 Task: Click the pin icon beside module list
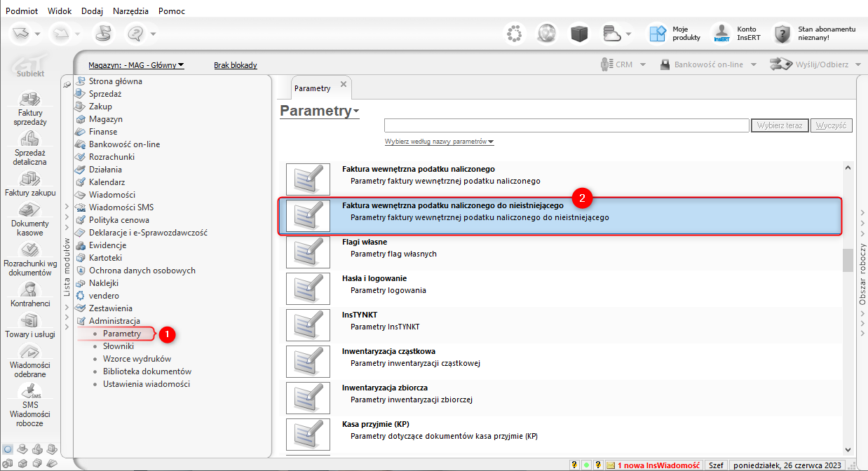67,83
